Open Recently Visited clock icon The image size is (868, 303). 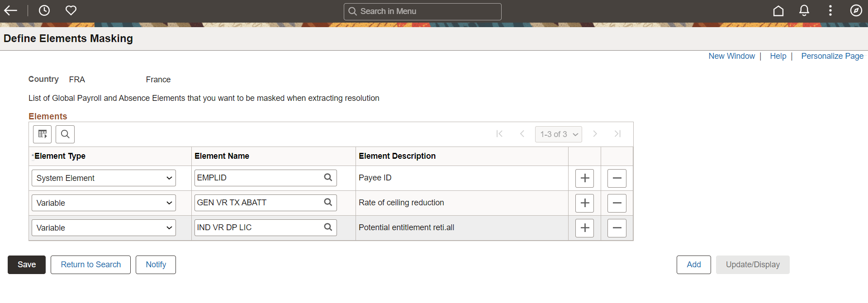(x=44, y=10)
